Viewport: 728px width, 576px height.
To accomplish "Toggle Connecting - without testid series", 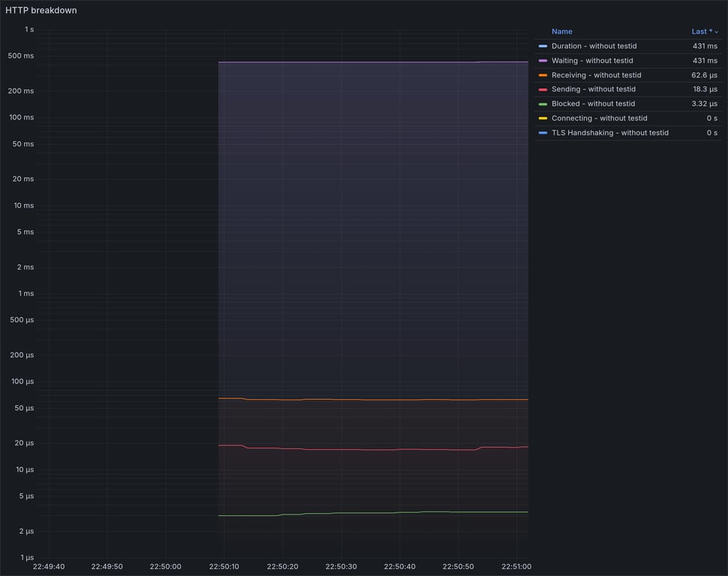I will tap(599, 118).
